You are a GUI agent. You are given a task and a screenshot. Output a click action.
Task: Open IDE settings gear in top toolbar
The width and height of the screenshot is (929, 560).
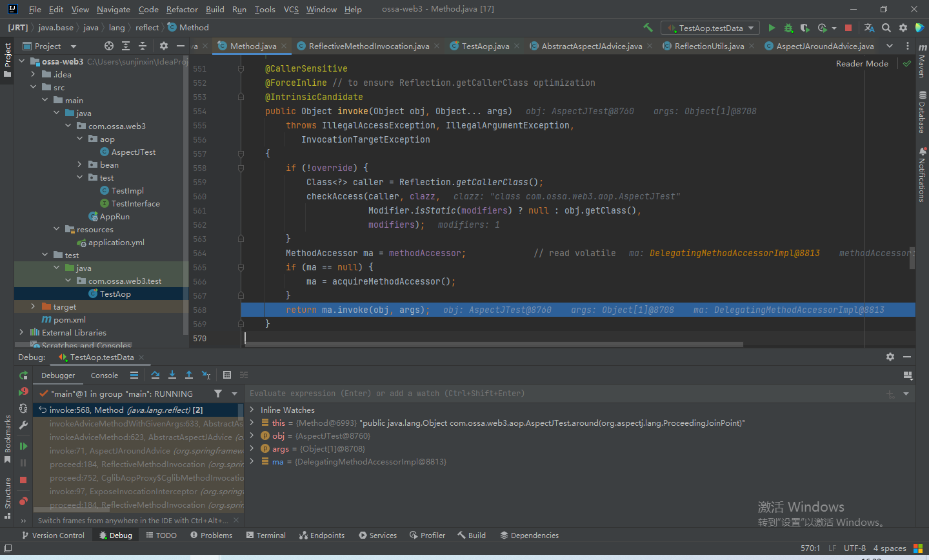coord(903,28)
